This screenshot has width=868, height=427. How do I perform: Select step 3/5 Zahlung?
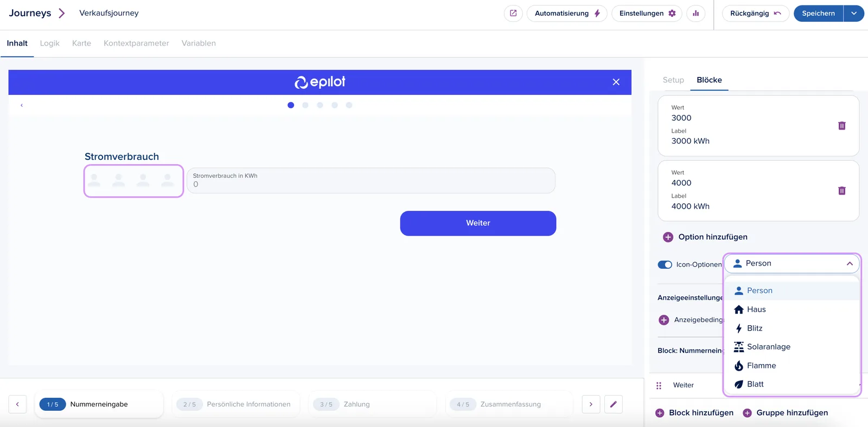[x=372, y=404]
